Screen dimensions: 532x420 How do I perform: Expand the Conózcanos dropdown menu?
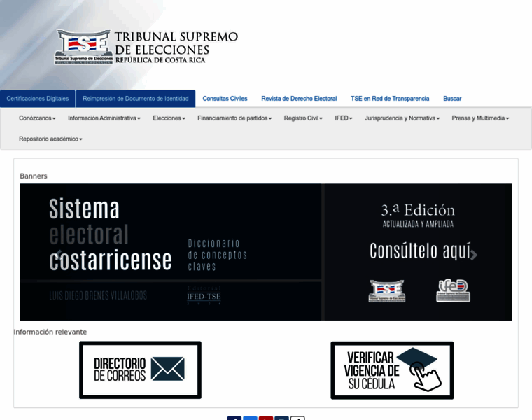point(37,118)
